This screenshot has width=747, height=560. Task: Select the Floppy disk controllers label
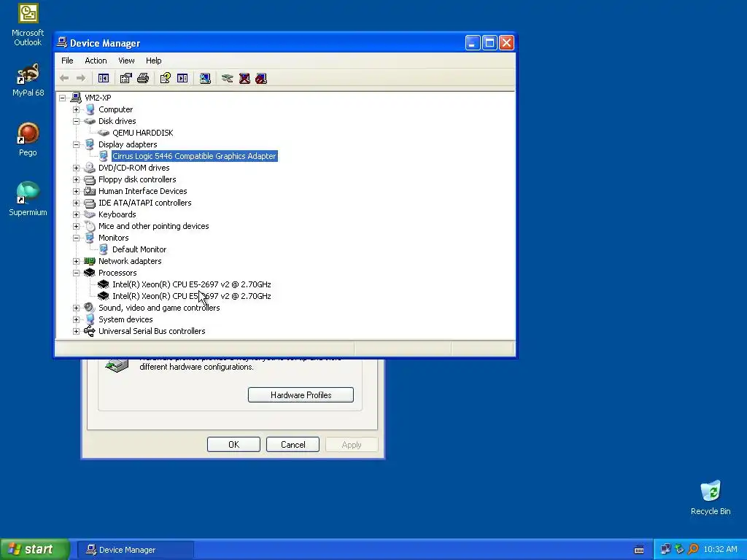click(137, 179)
